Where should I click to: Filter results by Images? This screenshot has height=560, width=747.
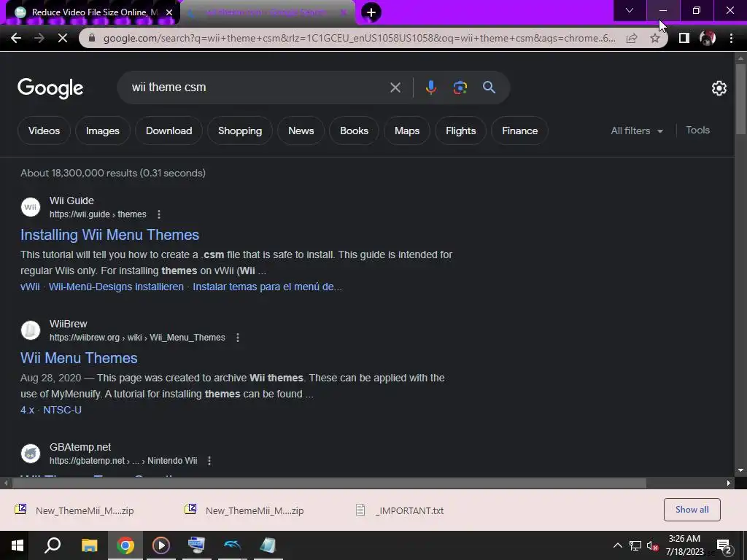[102, 131]
